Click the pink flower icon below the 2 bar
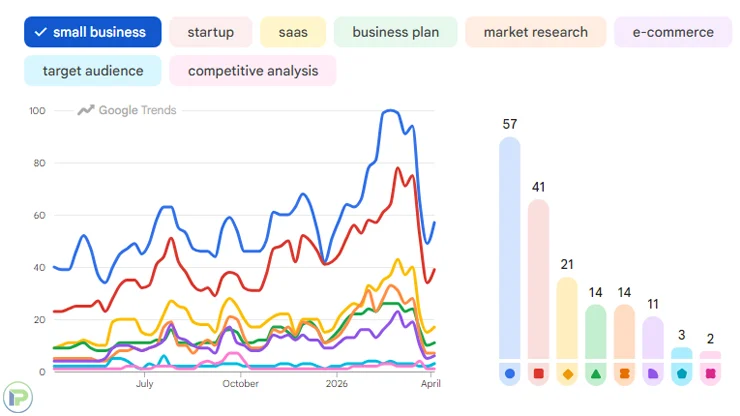The height and width of the screenshot is (416, 740). (x=710, y=374)
